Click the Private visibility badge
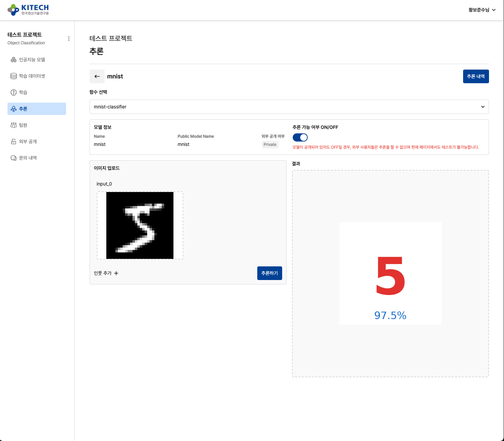Viewport: 504px width, 441px height. [x=270, y=145]
